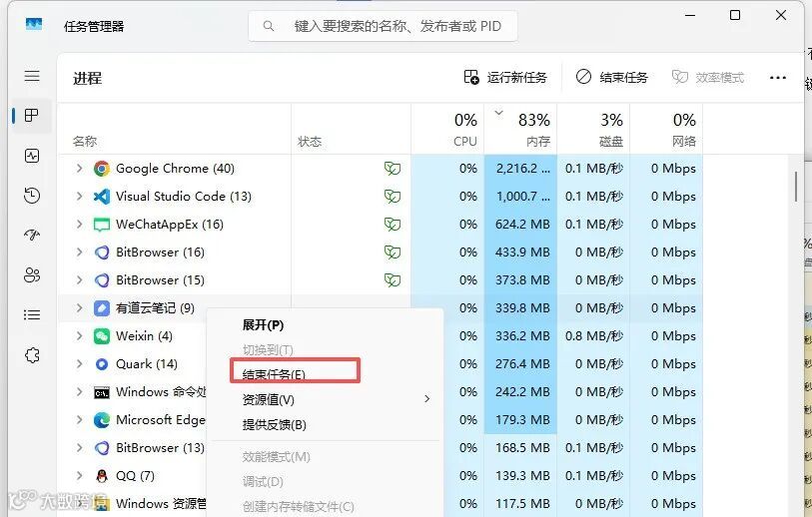Expand the Quark (14) group

[x=79, y=364]
